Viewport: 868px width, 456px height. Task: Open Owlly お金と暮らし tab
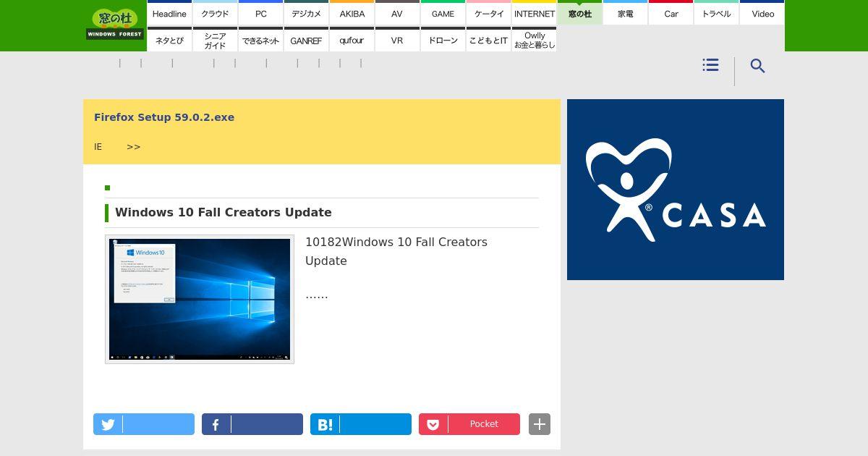click(534, 40)
